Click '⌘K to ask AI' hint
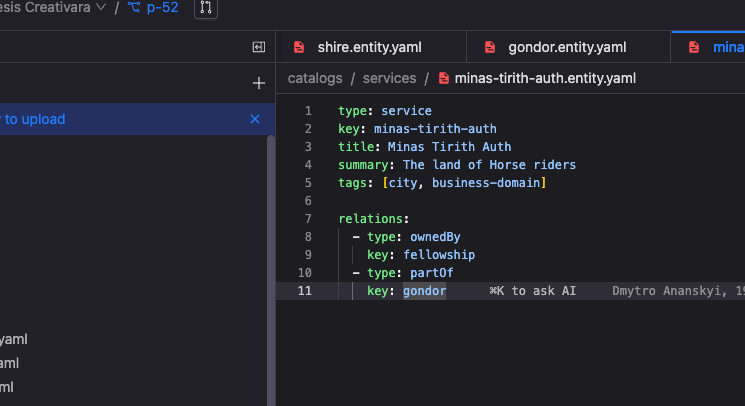Screen dimensions: 745x406 (x=533, y=291)
